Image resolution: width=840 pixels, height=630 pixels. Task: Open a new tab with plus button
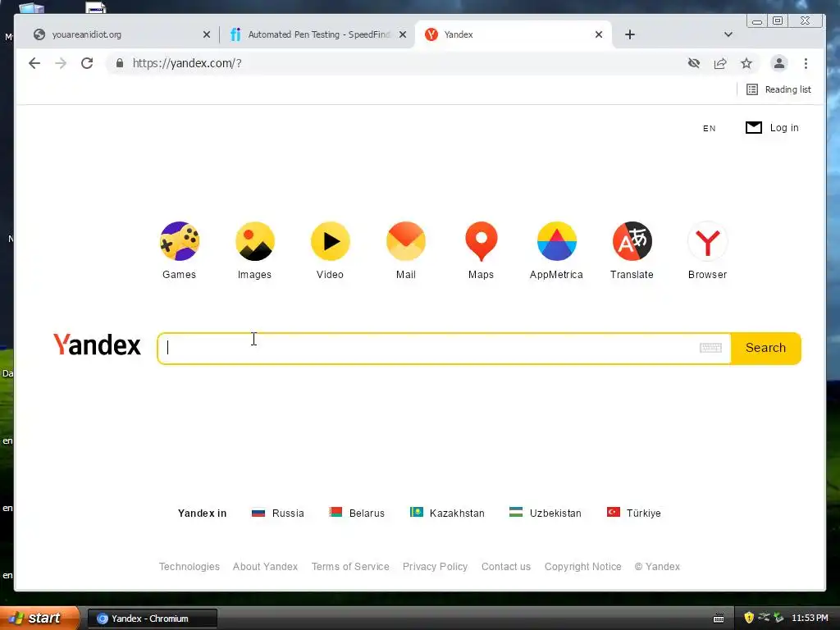[x=630, y=34]
